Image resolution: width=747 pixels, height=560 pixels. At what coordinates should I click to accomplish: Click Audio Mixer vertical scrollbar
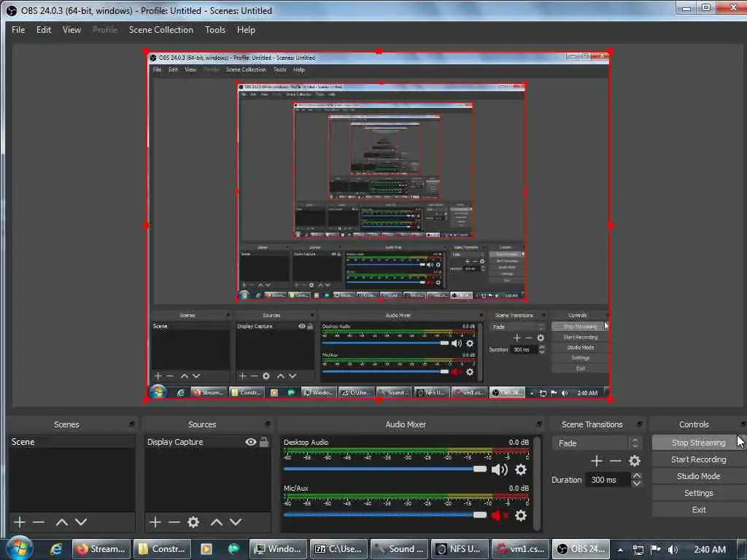pyautogui.click(x=538, y=483)
